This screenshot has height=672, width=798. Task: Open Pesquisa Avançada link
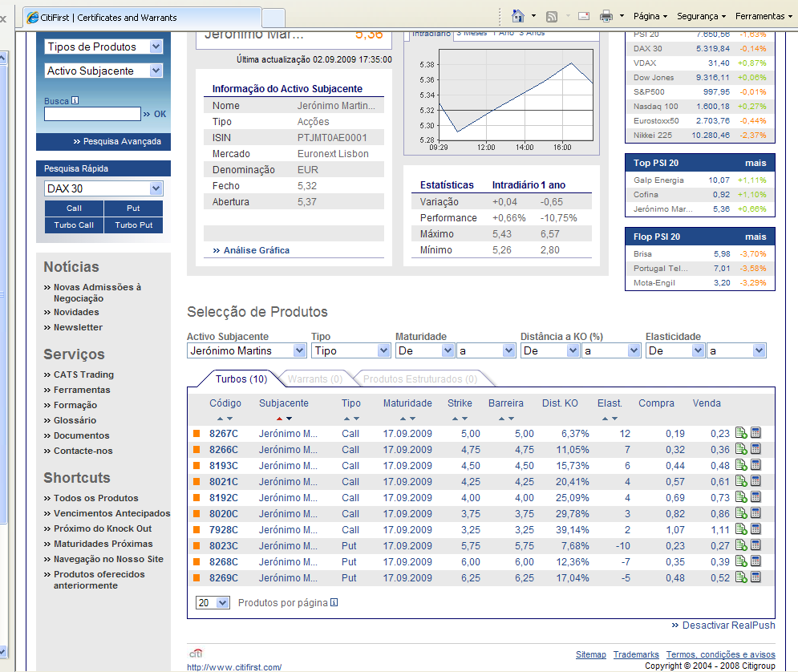(x=117, y=141)
